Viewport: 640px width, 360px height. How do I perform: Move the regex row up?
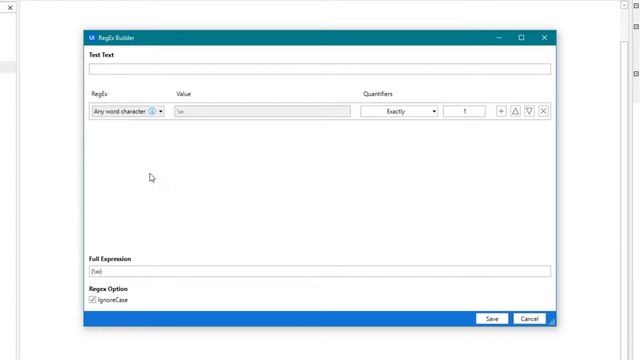point(516,111)
